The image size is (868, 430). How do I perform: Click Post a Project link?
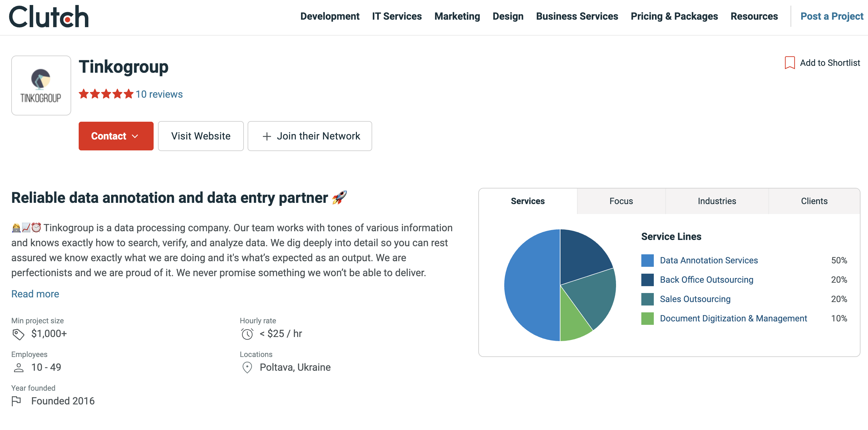832,16
